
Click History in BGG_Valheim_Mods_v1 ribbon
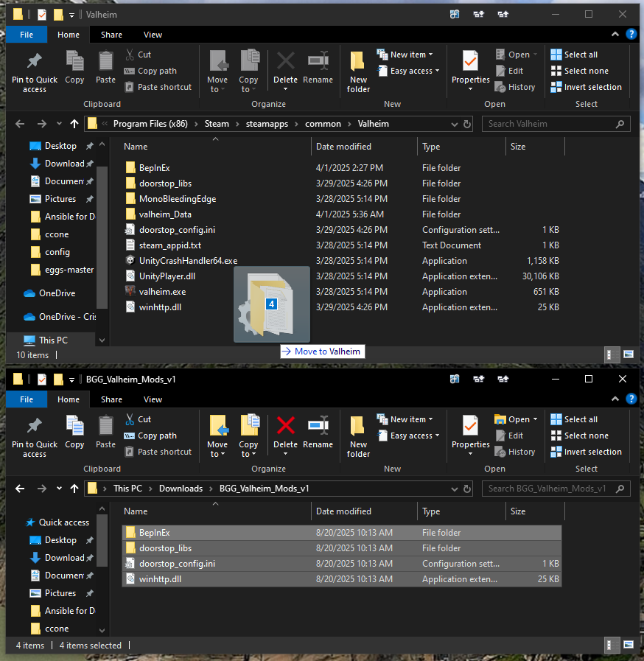coord(515,452)
